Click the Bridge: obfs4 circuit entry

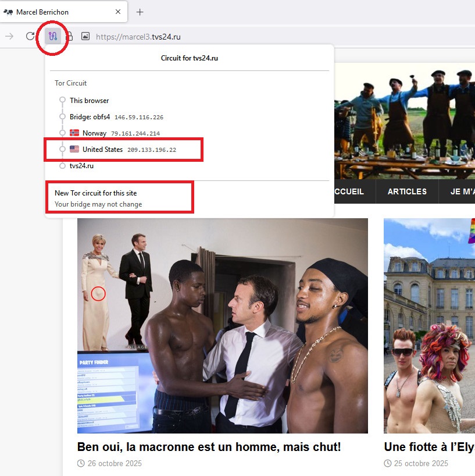90,117
